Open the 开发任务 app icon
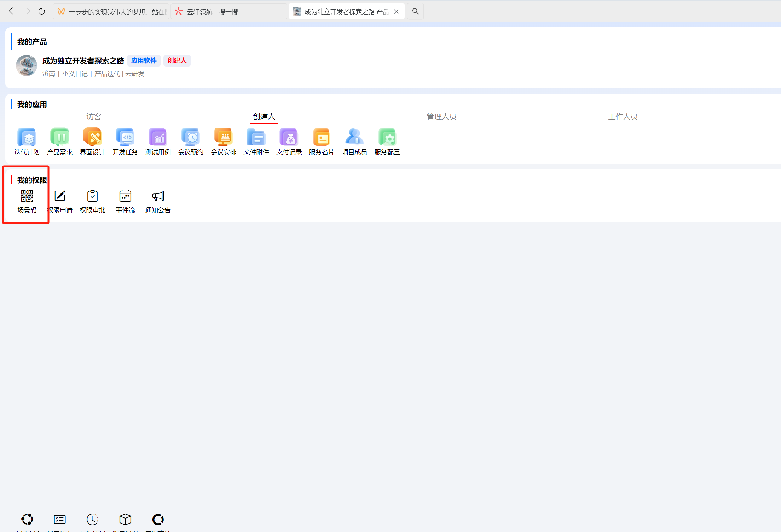Image resolution: width=781 pixels, height=532 pixels. click(x=125, y=137)
